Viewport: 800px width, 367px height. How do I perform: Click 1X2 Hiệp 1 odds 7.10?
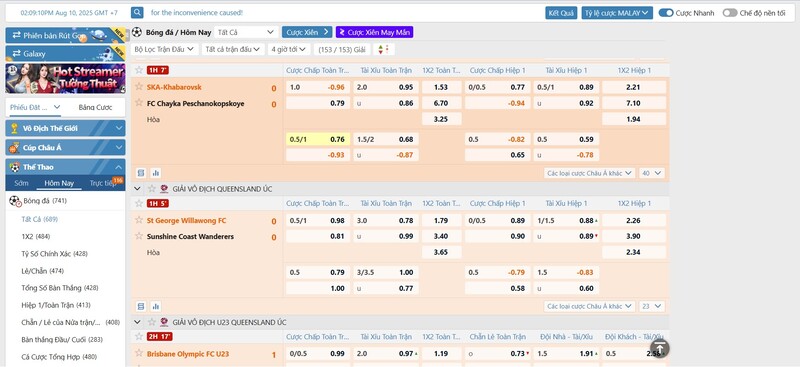pos(634,103)
